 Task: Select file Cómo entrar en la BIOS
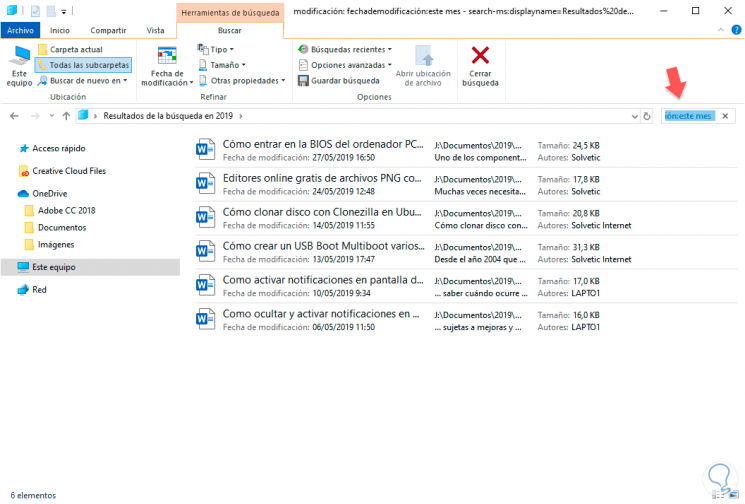point(466,151)
